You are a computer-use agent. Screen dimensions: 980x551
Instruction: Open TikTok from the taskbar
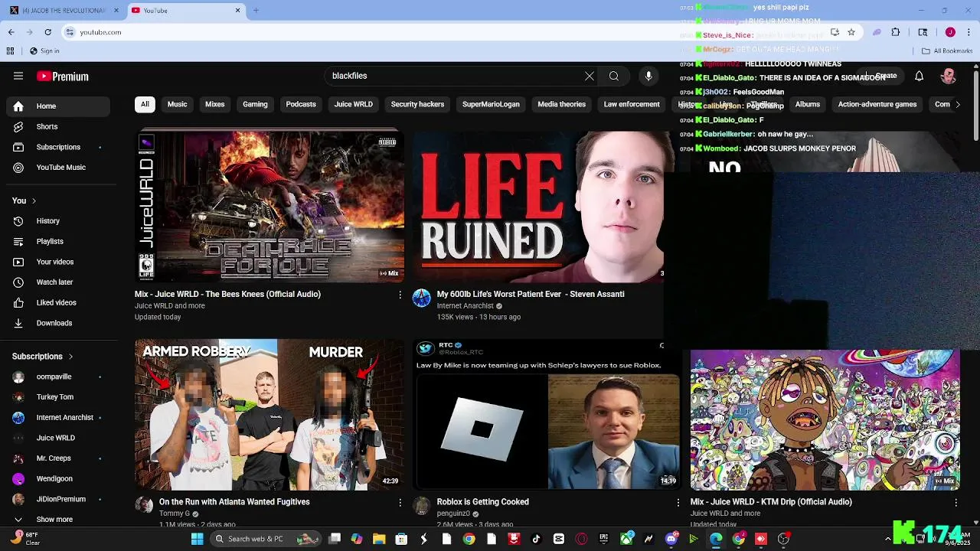point(536,539)
